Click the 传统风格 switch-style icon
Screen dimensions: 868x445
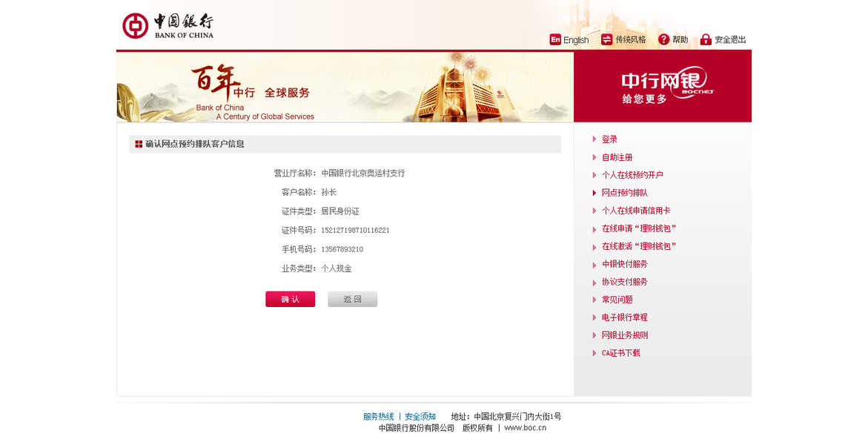[x=607, y=39]
